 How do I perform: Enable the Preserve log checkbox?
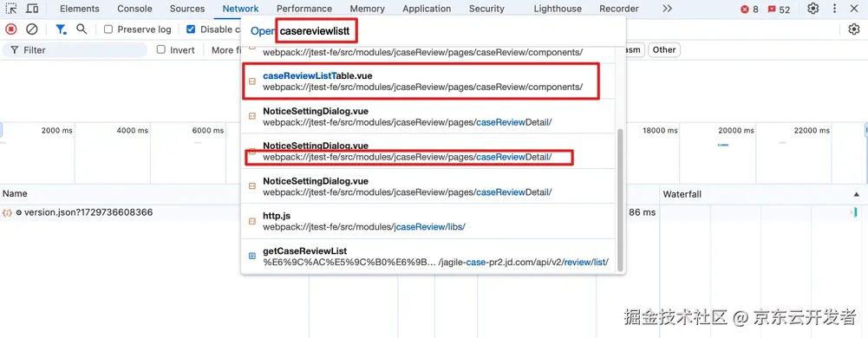point(108,29)
